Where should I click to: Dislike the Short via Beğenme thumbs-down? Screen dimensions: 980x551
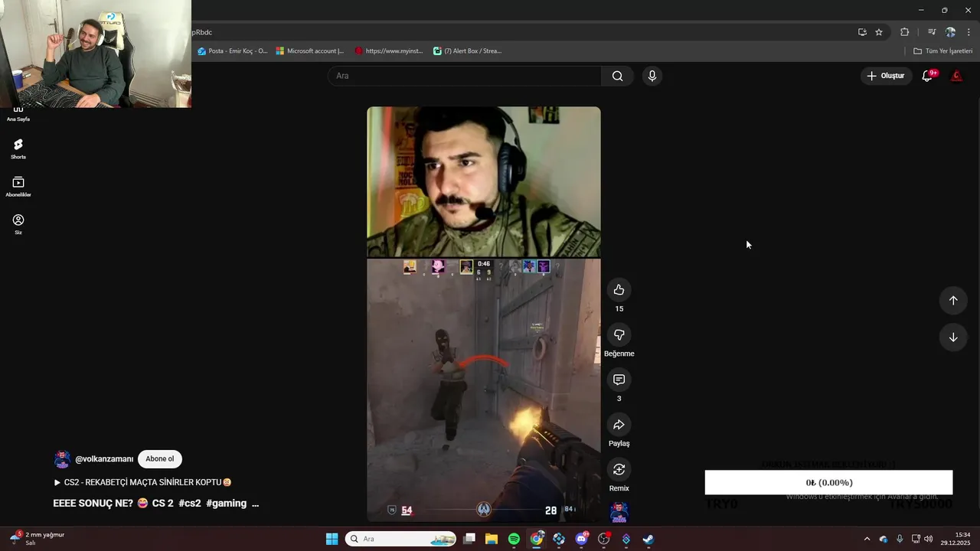tap(619, 334)
